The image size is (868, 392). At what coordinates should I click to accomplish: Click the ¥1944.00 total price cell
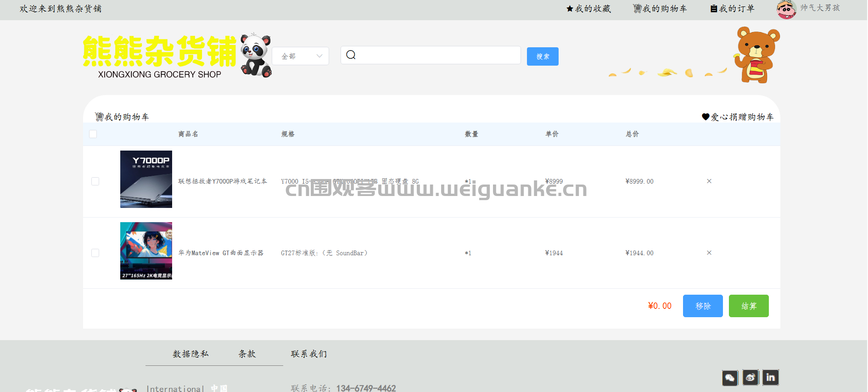[x=639, y=253]
